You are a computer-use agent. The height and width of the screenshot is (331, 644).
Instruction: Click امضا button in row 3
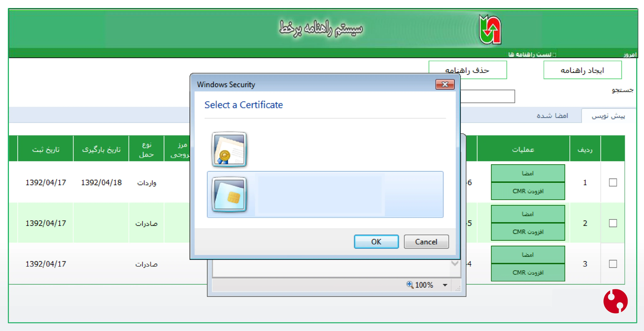(528, 255)
